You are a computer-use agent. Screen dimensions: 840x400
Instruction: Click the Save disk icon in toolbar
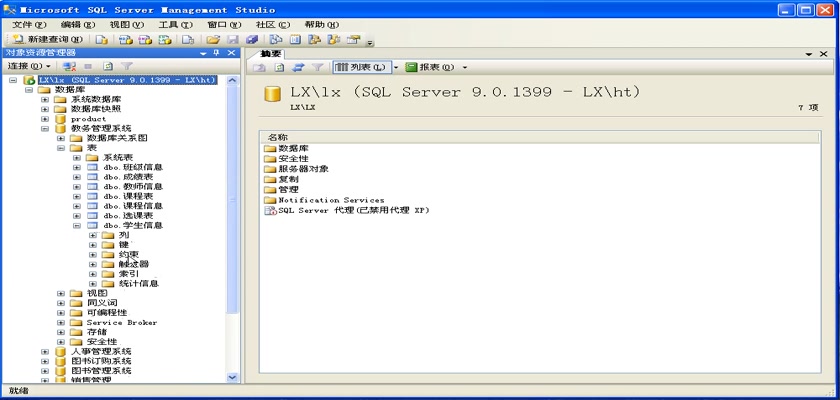[232, 40]
